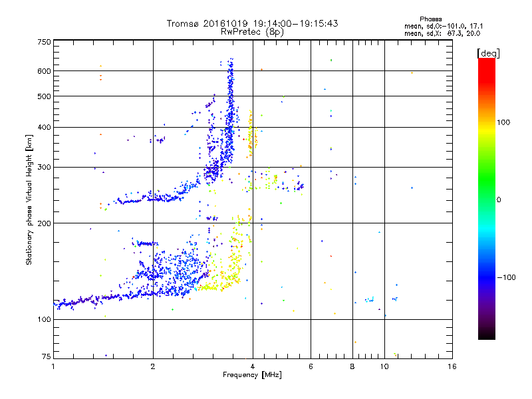Select the "300" height axis tick label
532x399 pixels.
44,167
